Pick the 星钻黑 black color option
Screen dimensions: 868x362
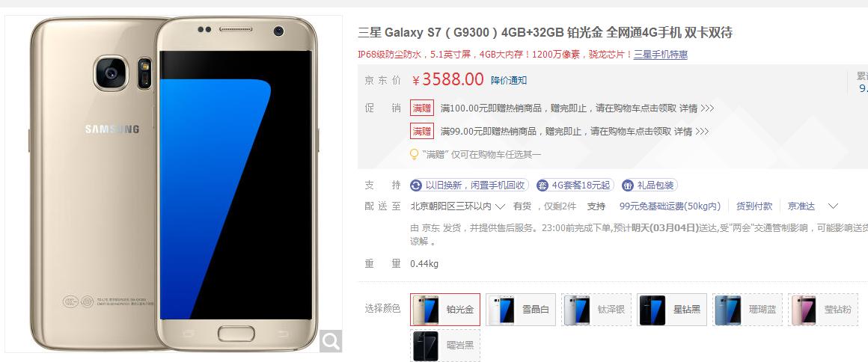[x=672, y=310]
